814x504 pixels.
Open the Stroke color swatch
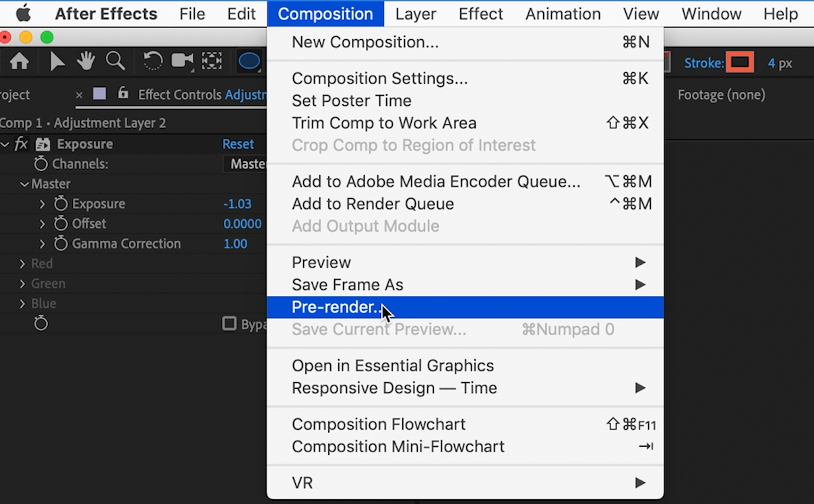[x=741, y=62]
